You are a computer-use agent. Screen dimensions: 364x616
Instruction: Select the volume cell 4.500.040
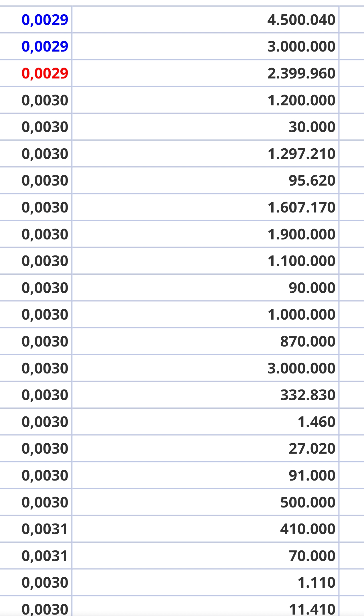205,20
